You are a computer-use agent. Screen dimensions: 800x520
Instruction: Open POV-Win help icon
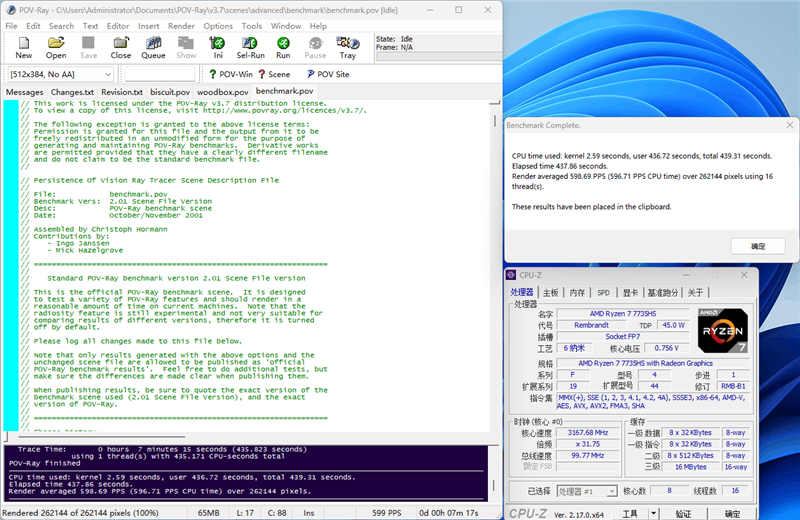229,74
